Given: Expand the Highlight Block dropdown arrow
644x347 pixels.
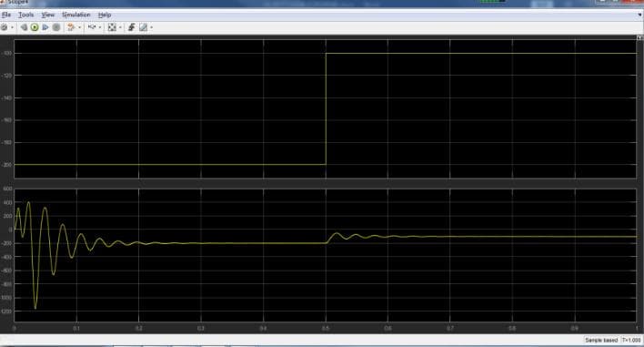Looking at the screenshot, I should [79, 27].
